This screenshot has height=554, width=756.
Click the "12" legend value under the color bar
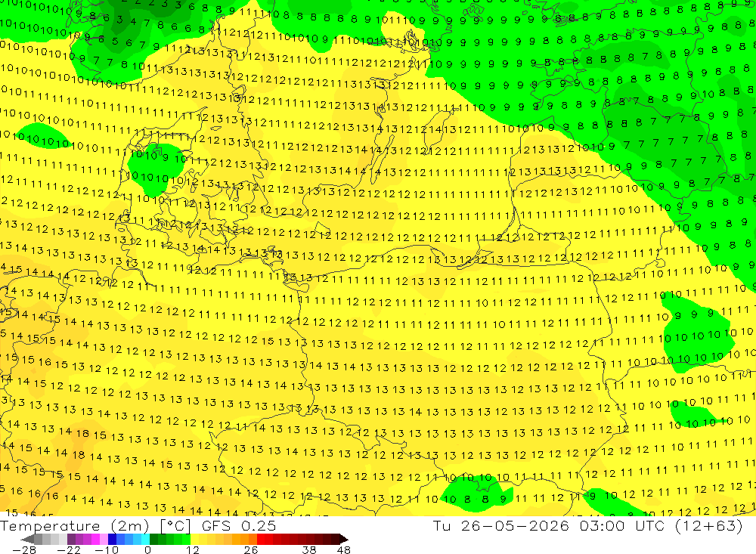click(x=192, y=549)
